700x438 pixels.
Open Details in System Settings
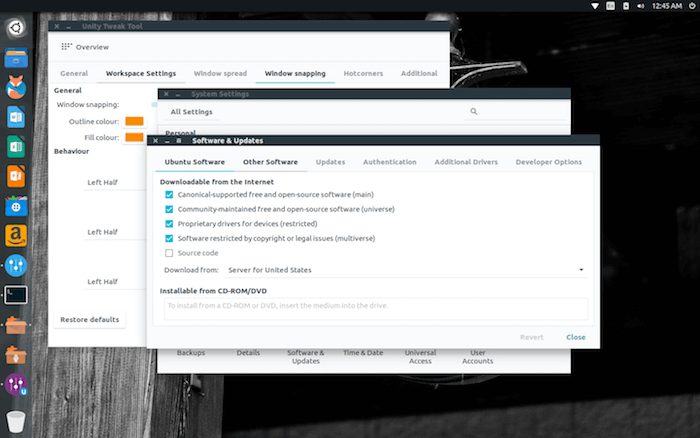(x=248, y=353)
